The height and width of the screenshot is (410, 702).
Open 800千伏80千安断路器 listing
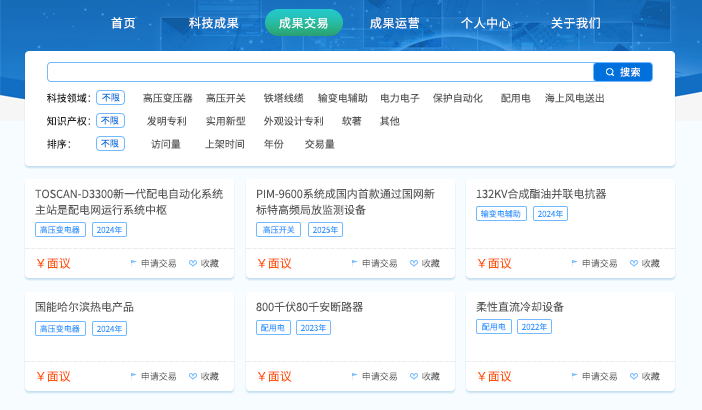point(309,307)
